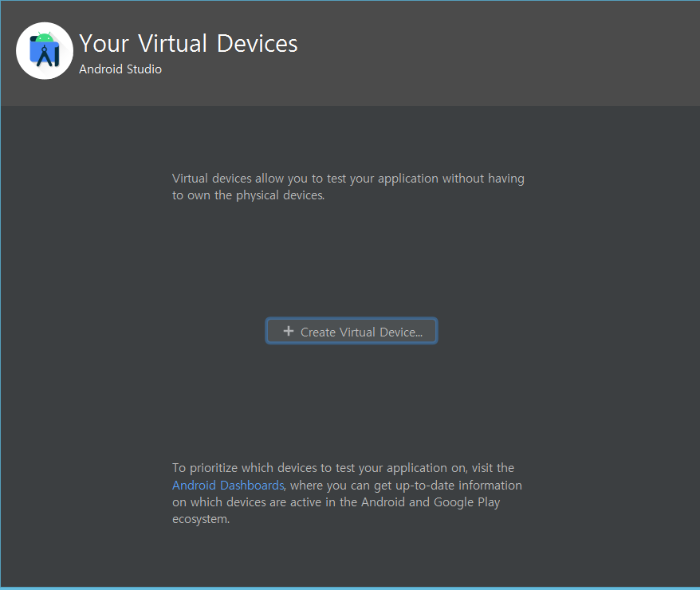
Task: Select the 'Your Virtual Devices' heading
Action: (188, 44)
